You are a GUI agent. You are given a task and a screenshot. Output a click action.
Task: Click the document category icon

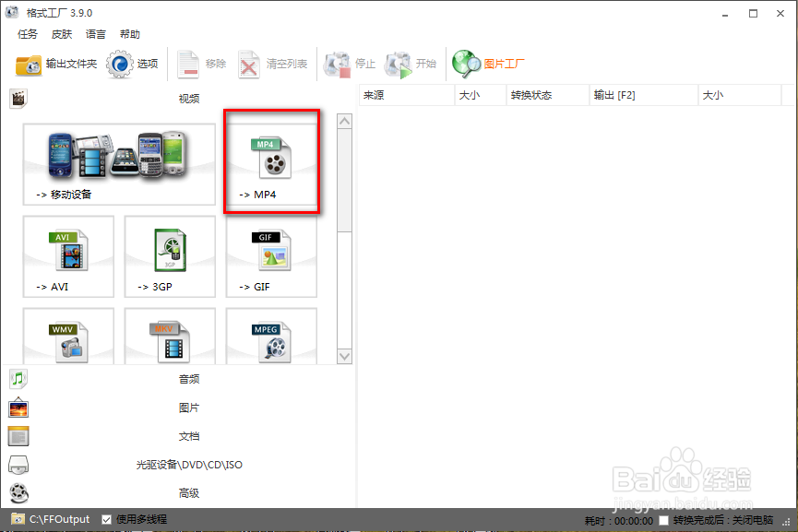[x=18, y=436]
